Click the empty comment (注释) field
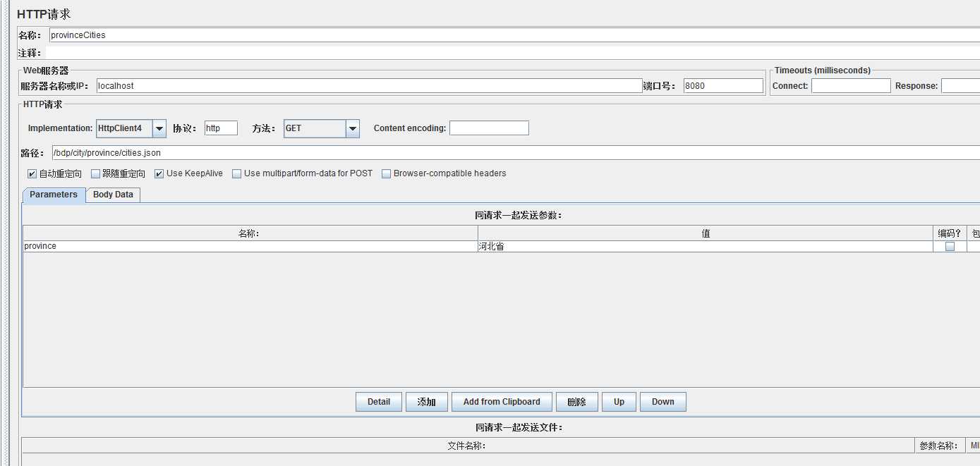This screenshot has width=980, height=466. [512, 53]
